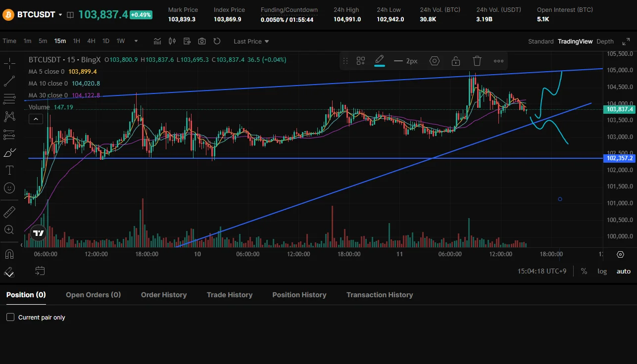Switch to the Depth chart view
The width and height of the screenshot is (637, 364).
click(605, 42)
